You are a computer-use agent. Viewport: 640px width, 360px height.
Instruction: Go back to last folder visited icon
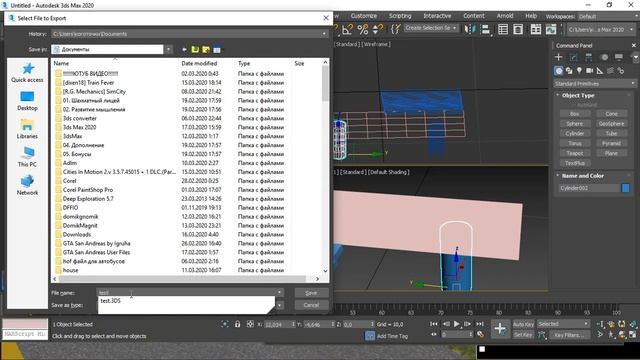pyautogui.click(x=184, y=49)
